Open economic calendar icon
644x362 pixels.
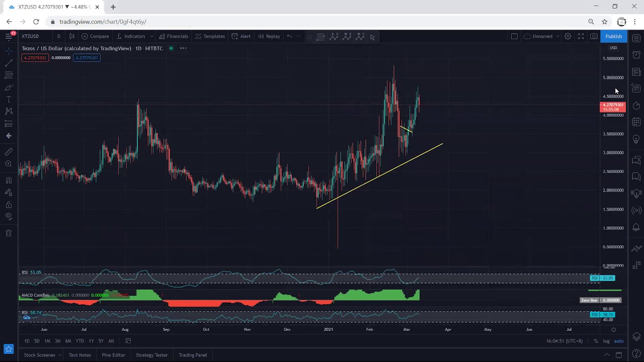636,122
